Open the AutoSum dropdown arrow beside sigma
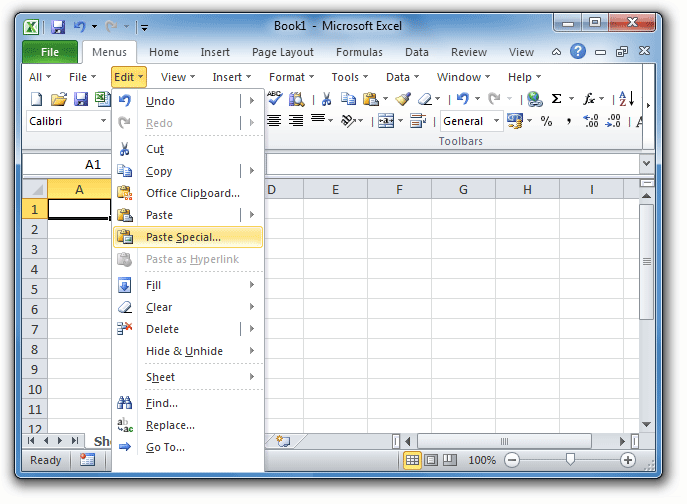The width and height of the screenshot is (687, 504). 571,99
